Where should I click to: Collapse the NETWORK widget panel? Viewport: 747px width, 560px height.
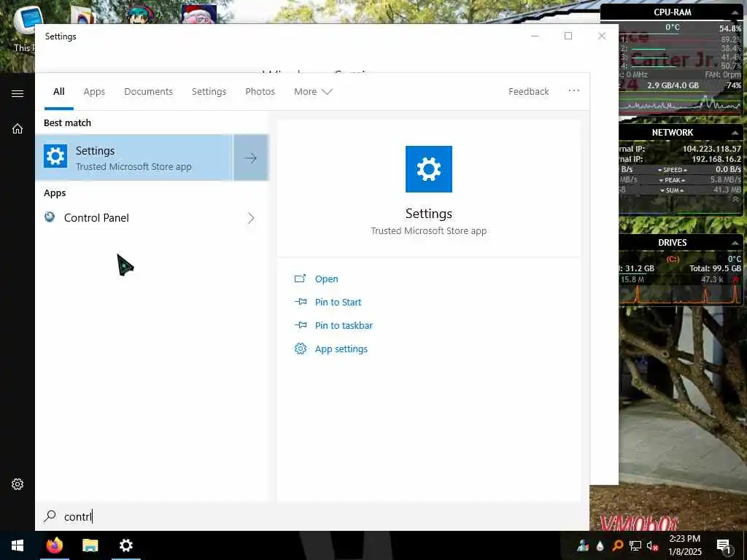pyautogui.click(x=735, y=133)
